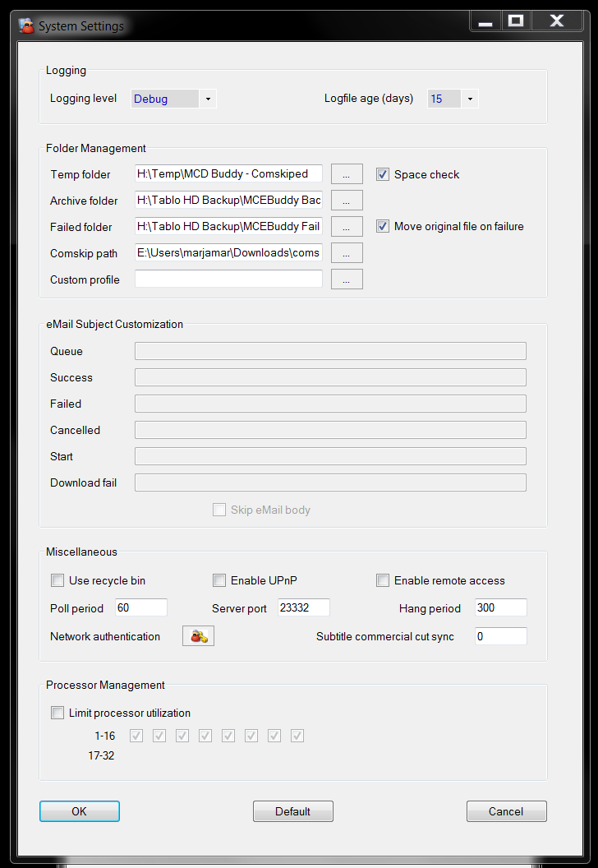Click the System Settings window title icon
The height and width of the screenshot is (868, 598).
[25, 25]
